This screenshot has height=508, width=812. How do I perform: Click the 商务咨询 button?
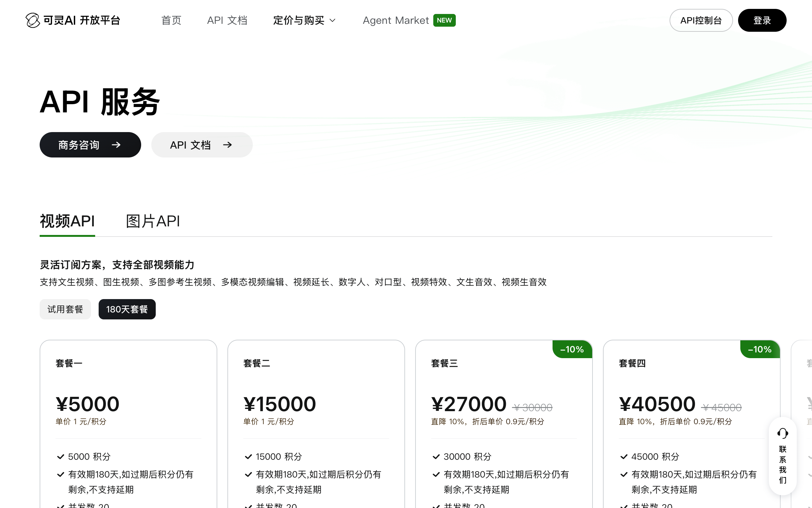tap(90, 145)
